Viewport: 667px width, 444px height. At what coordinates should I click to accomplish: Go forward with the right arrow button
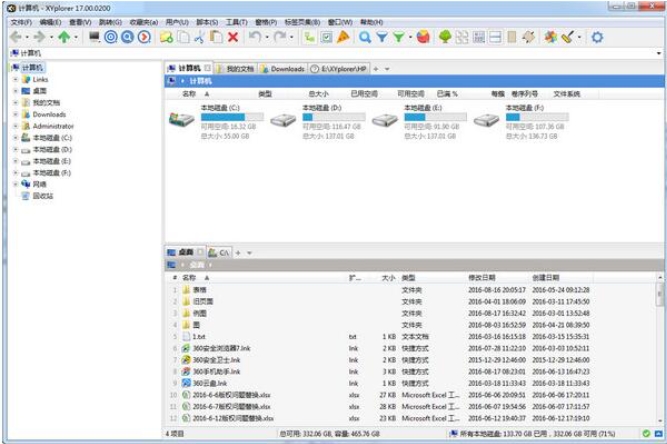(x=40, y=37)
